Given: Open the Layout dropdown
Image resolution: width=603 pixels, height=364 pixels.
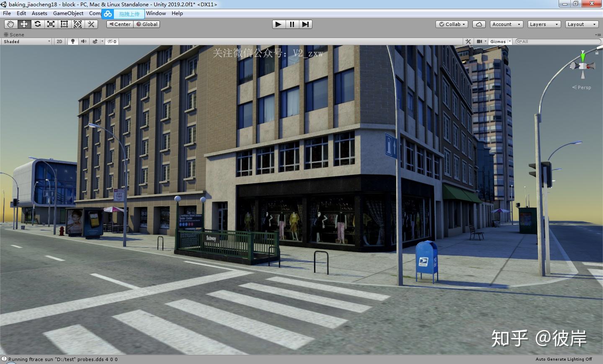Looking at the screenshot, I should tap(582, 24).
